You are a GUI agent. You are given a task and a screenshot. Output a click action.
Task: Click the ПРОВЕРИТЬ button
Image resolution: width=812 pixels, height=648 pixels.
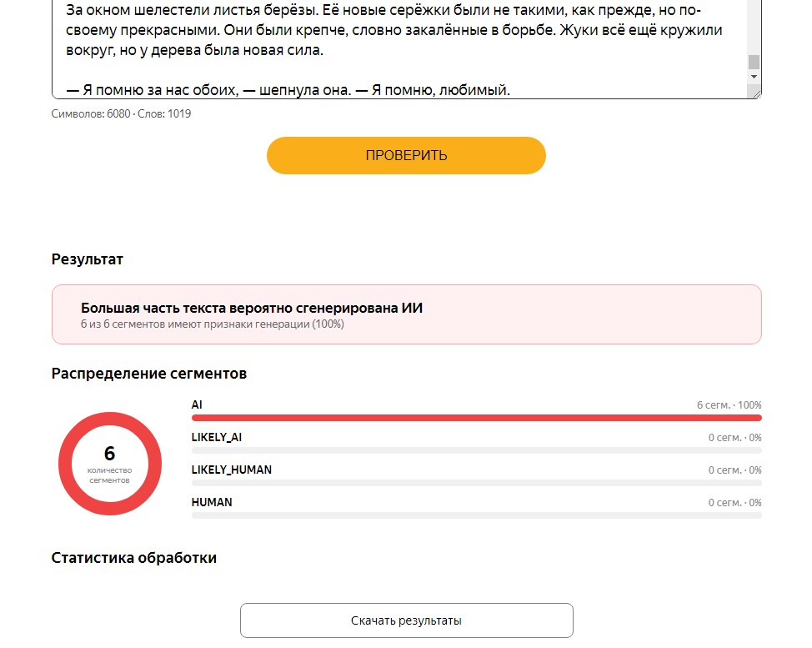pyautogui.click(x=406, y=155)
